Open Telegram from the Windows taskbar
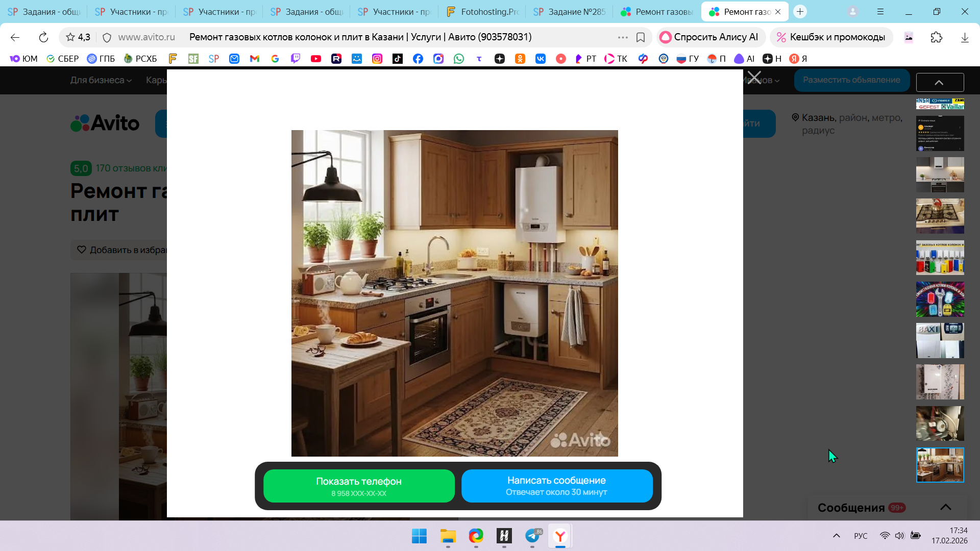This screenshot has height=551, width=980. coord(532,536)
